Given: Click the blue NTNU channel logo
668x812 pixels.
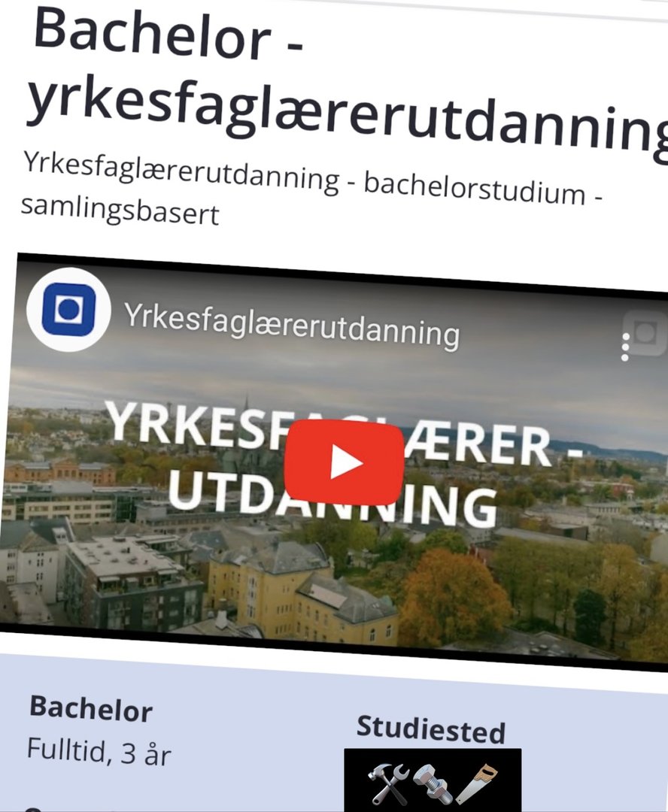Looking at the screenshot, I should pyautogui.click(x=68, y=309).
